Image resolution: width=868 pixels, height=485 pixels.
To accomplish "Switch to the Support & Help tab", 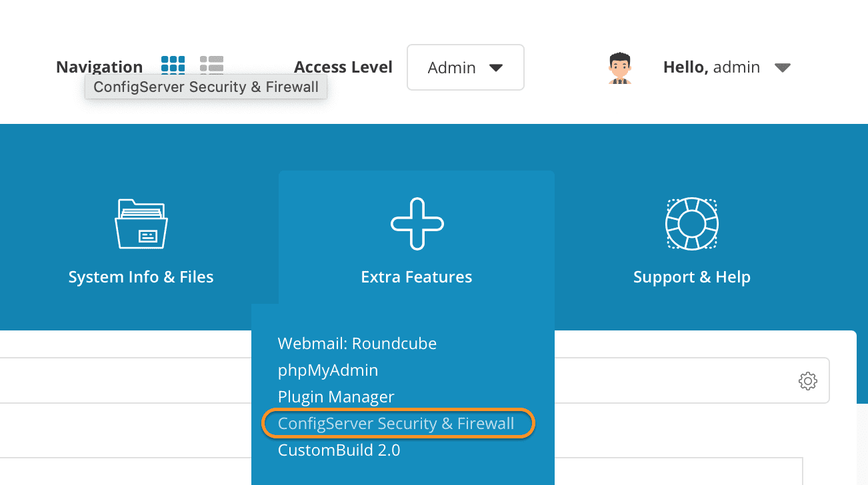I will pyautogui.click(x=691, y=276).
